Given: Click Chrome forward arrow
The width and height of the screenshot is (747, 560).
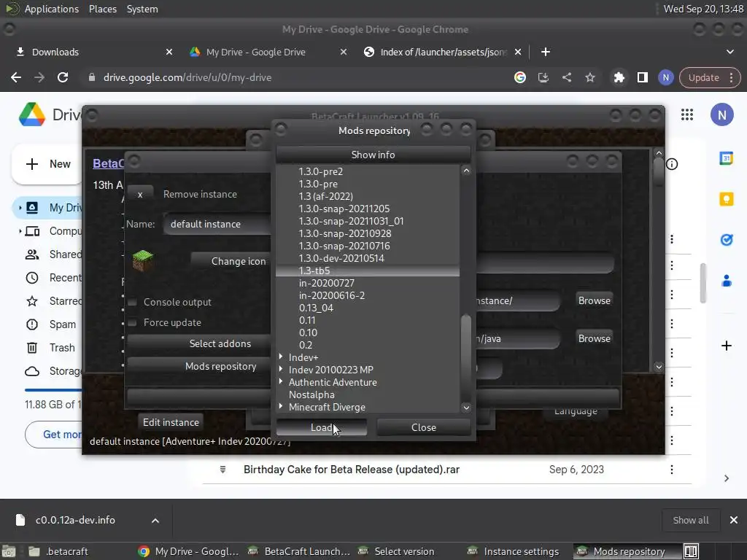Looking at the screenshot, I should pyautogui.click(x=39, y=77).
